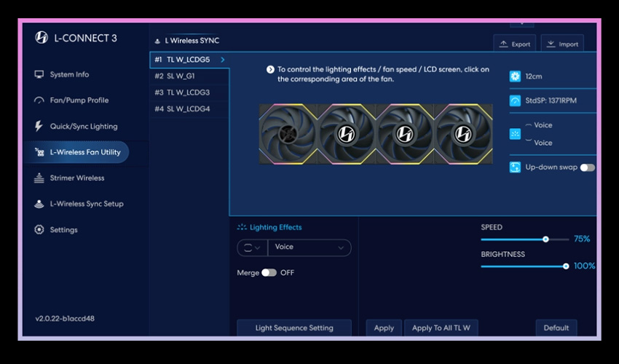Click Apply To All TL W
This screenshot has height=364, width=619.
(x=441, y=328)
